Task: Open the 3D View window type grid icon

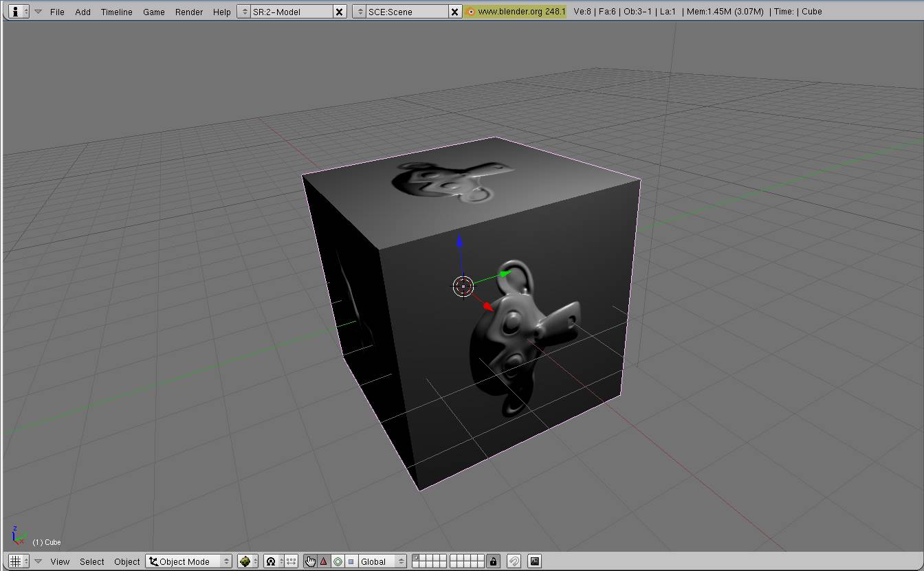Action: tap(19, 561)
